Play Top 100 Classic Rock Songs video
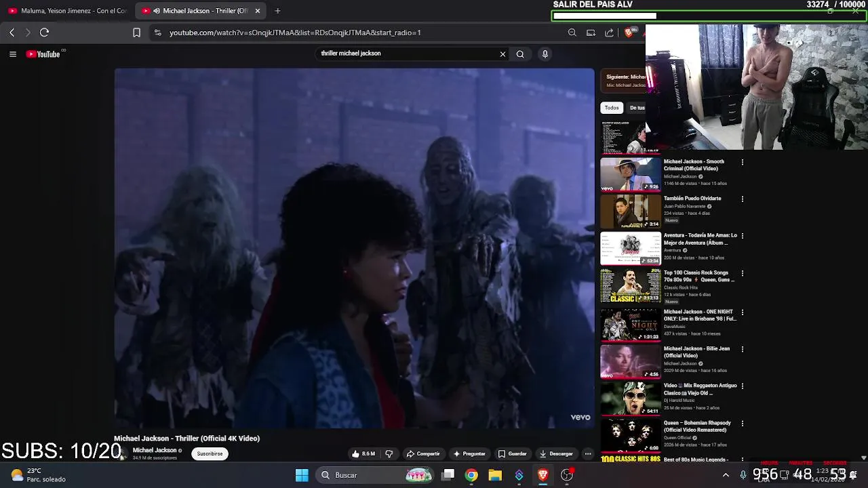The height and width of the screenshot is (488, 868). [x=630, y=285]
